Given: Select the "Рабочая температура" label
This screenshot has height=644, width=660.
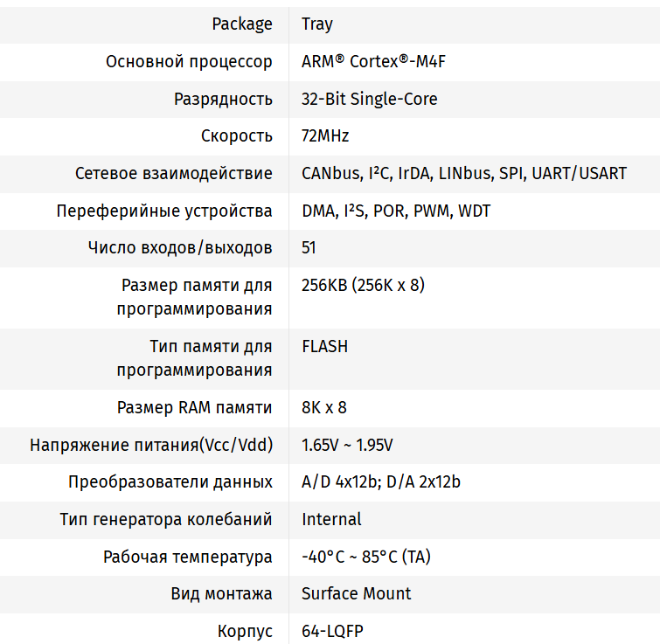Looking at the screenshot, I should [x=187, y=557].
